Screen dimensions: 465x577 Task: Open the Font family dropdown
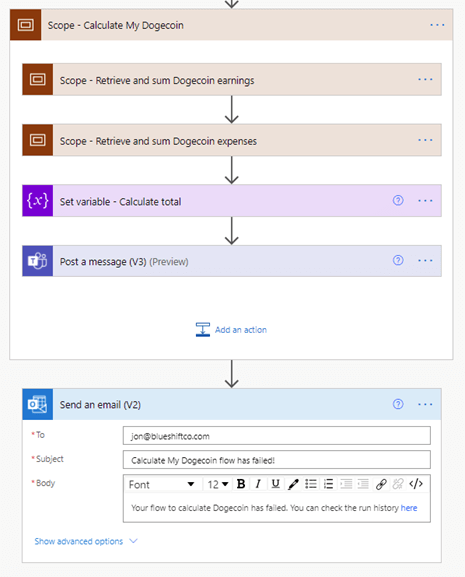(x=162, y=484)
